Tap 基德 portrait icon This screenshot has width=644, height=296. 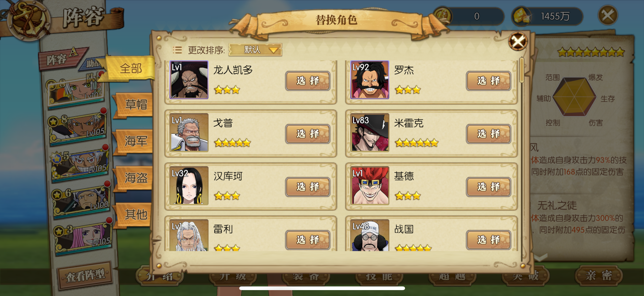click(x=369, y=186)
